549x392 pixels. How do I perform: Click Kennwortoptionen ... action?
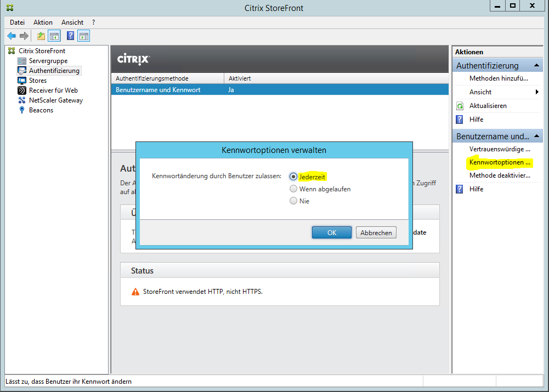[500, 162]
